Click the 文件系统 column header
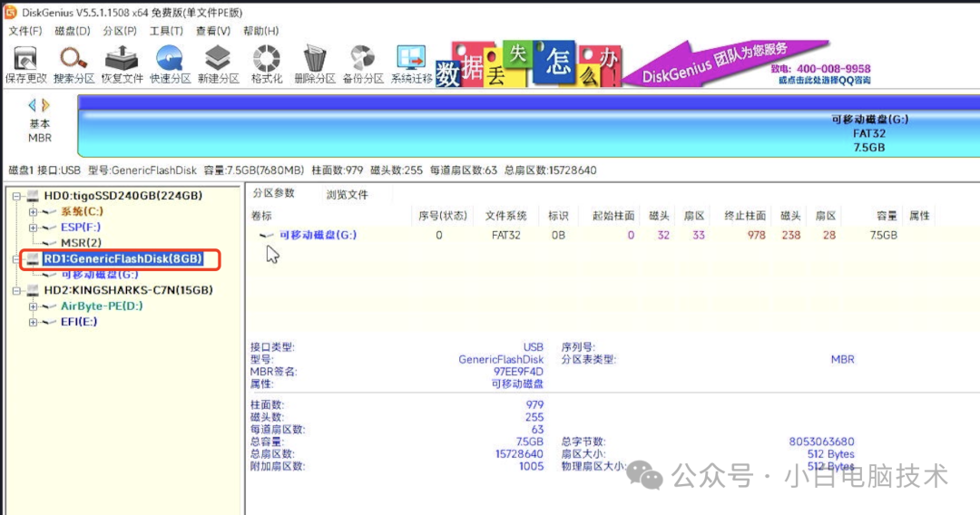 click(505, 216)
